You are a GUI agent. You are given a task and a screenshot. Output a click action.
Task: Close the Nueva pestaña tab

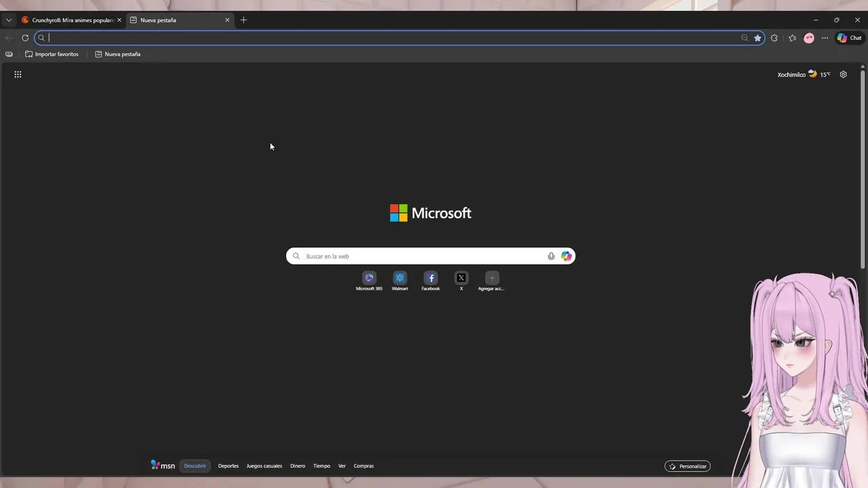click(x=227, y=20)
